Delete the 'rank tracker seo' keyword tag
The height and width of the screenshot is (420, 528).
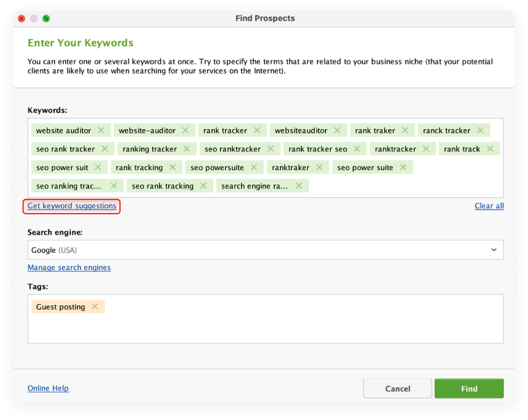[x=357, y=149]
